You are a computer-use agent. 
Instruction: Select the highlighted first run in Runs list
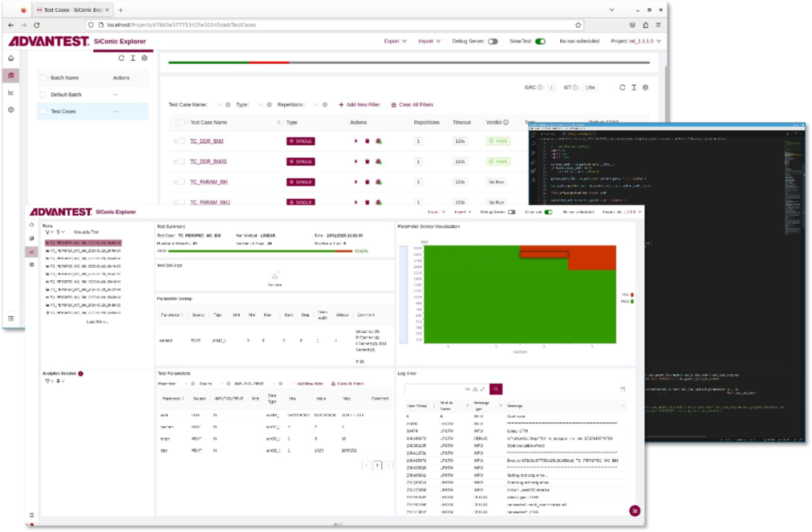(83, 243)
